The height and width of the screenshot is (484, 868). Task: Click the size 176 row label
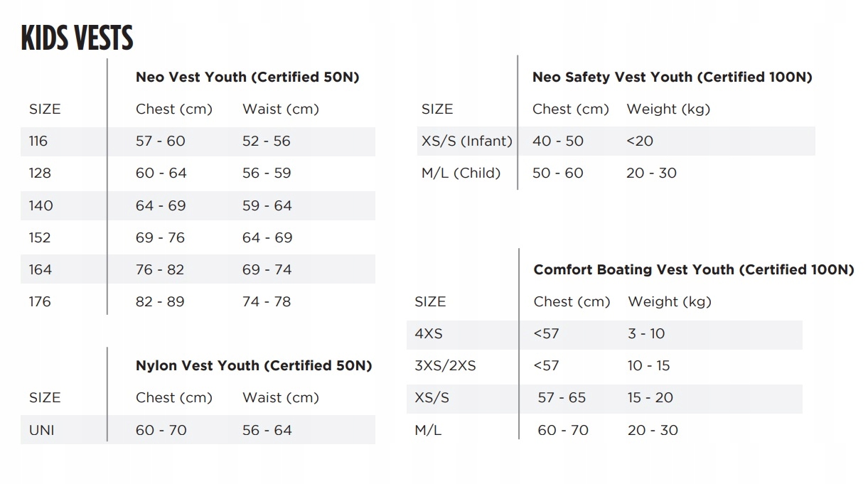click(40, 301)
